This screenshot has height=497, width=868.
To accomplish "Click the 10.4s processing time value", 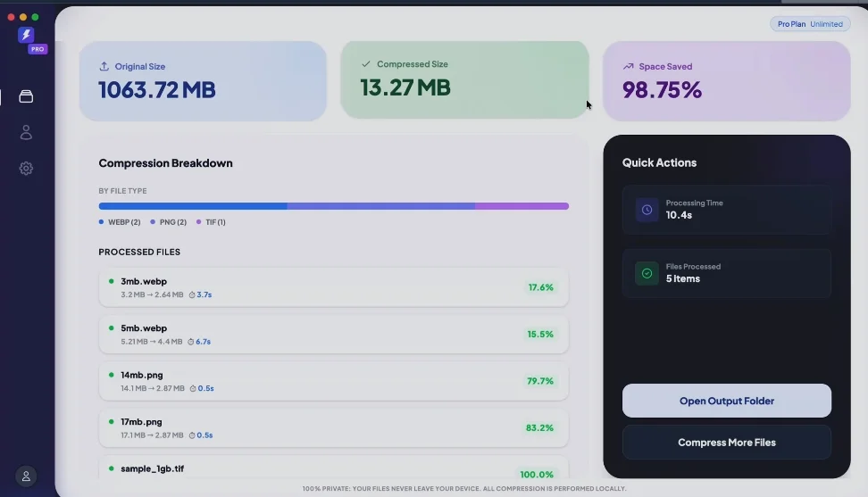I will [x=679, y=215].
